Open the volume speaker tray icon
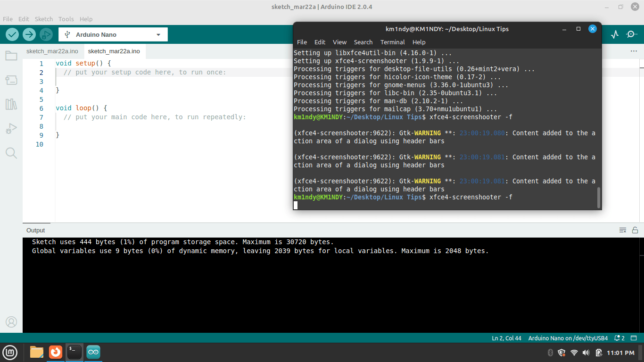This screenshot has height=362, width=644. 586,353
